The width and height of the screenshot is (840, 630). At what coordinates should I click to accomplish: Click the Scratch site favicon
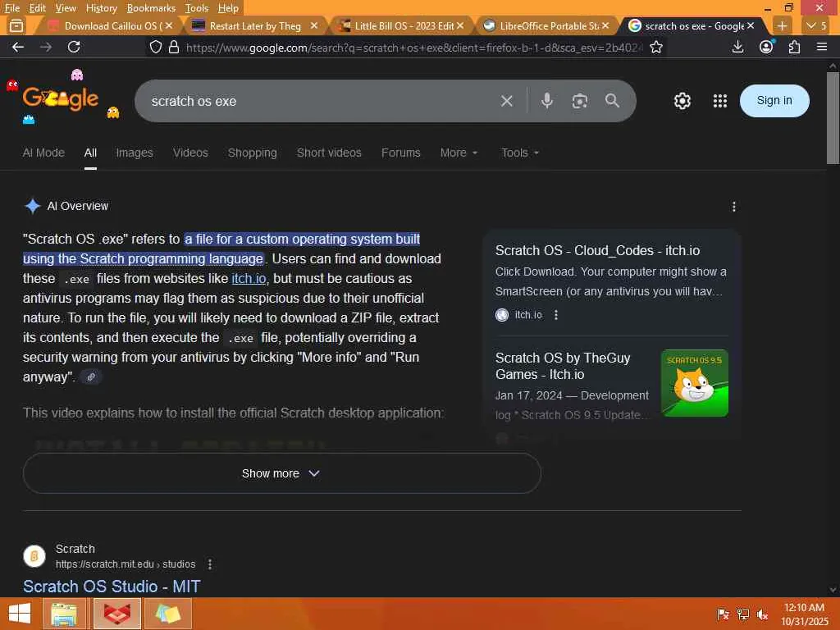coord(34,556)
